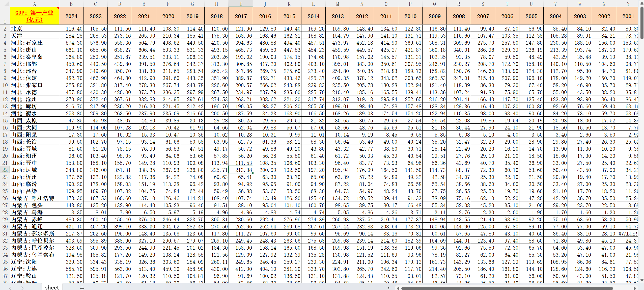Click the add new sheet plus icon
This screenshot has width=644, height=290.
pyautogui.click(x=82, y=288)
